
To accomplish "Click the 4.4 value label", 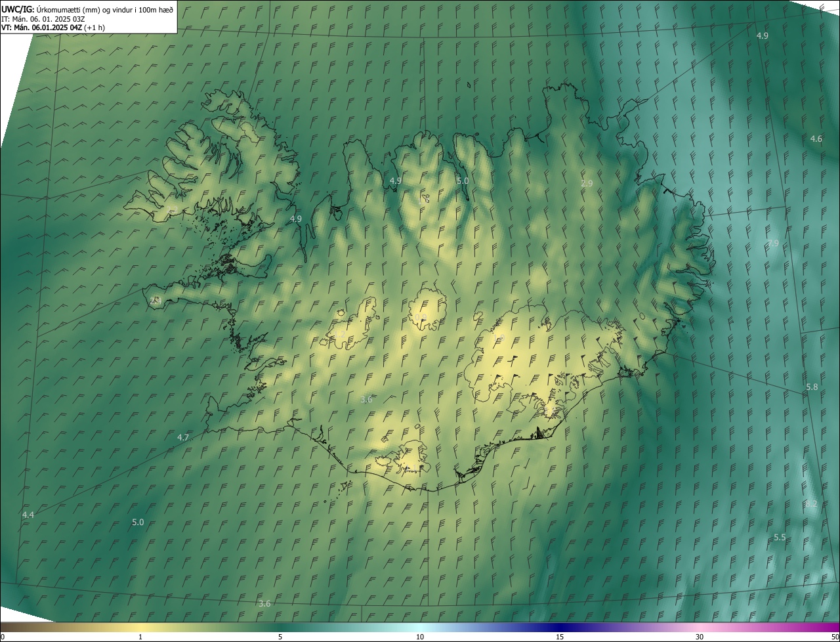I will [x=28, y=515].
